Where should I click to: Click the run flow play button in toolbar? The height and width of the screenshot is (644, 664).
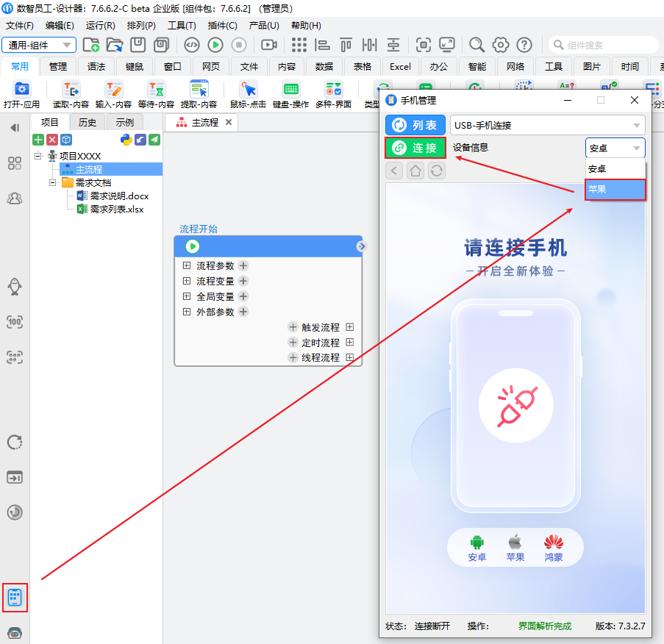(x=215, y=45)
